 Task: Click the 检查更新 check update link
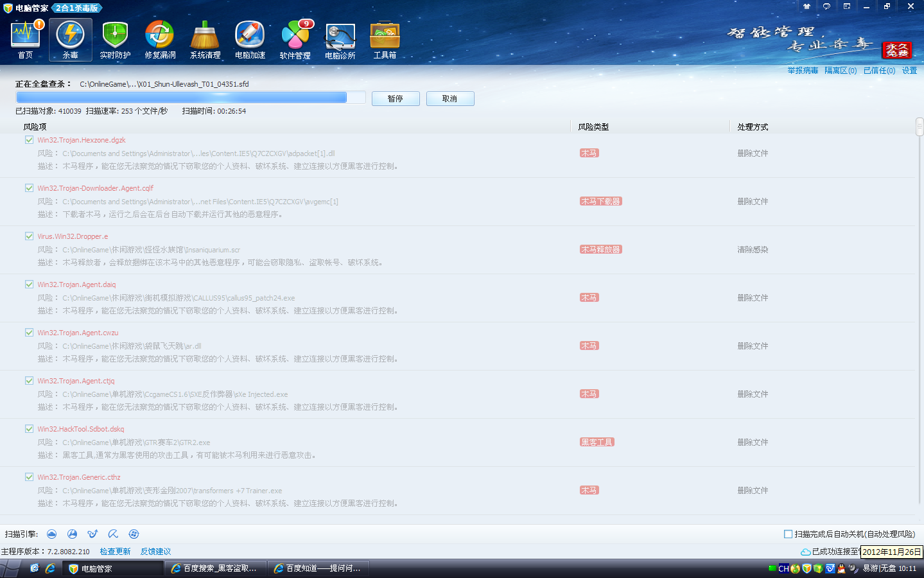[x=115, y=552]
